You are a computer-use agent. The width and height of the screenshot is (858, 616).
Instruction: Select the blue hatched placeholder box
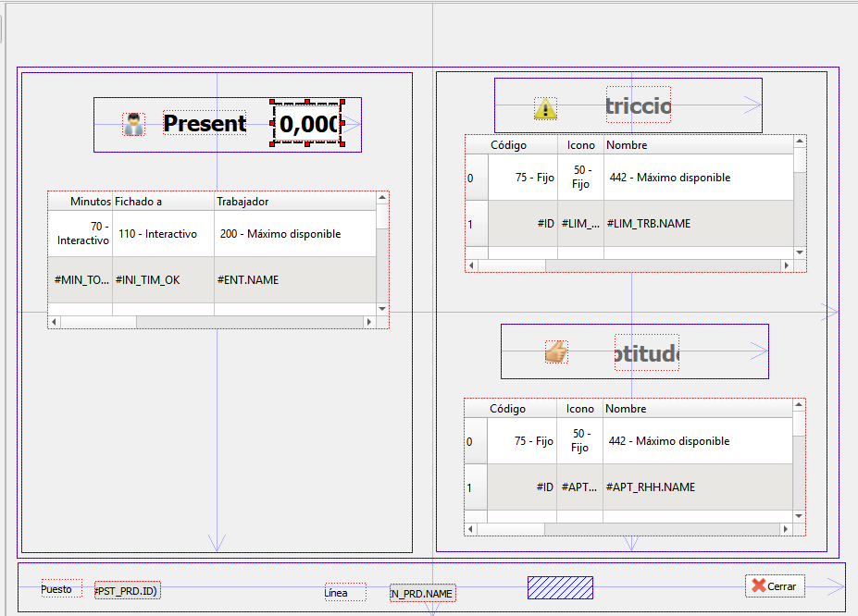[x=560, y=587]
